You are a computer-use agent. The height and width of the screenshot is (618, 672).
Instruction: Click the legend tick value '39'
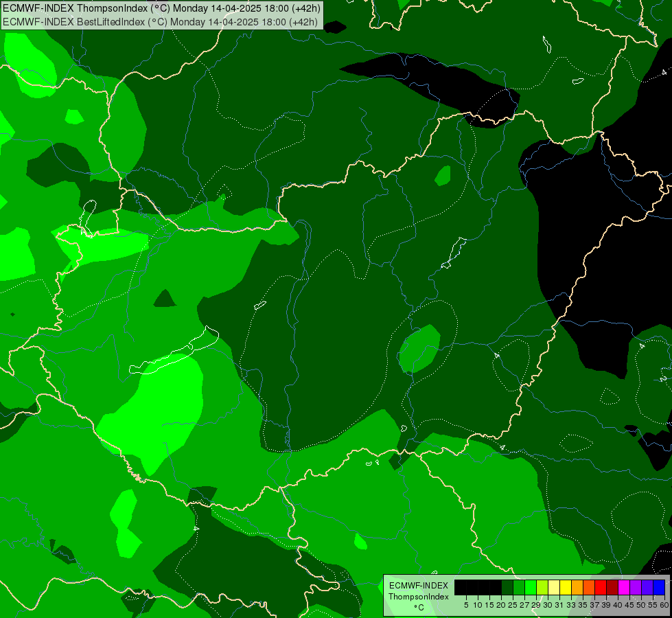[x=606, y=605]
